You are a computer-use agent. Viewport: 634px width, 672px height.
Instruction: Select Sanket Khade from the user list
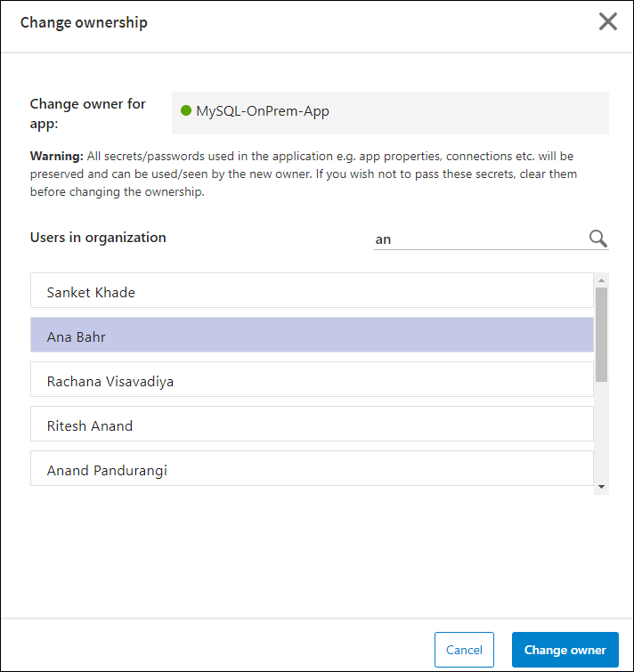[x=312, y=292]
